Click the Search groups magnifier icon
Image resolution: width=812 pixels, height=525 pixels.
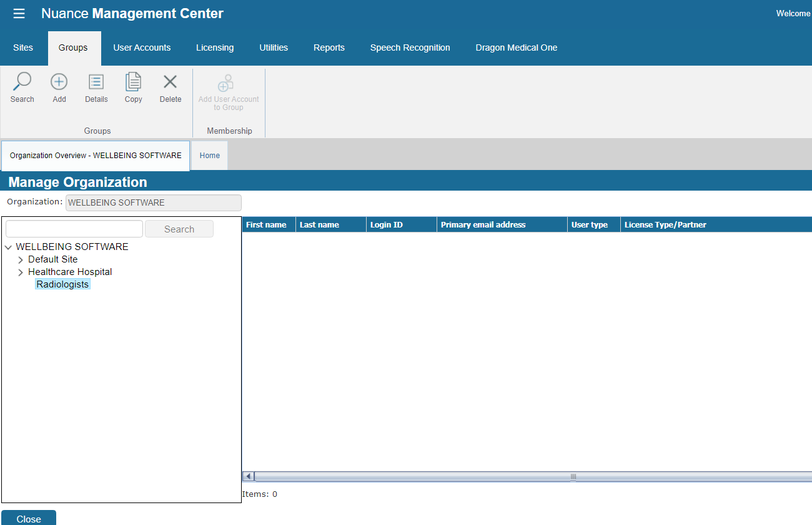coord(22,82)
